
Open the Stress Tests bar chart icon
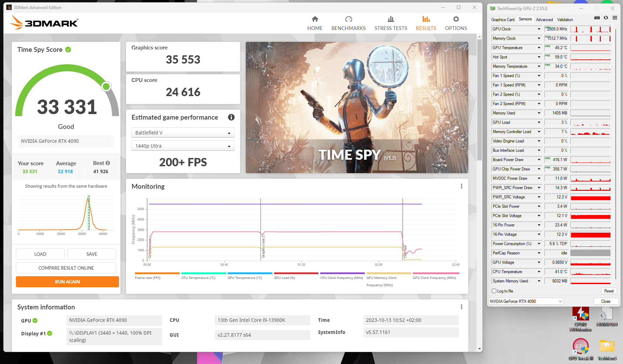tap(391, 19)
